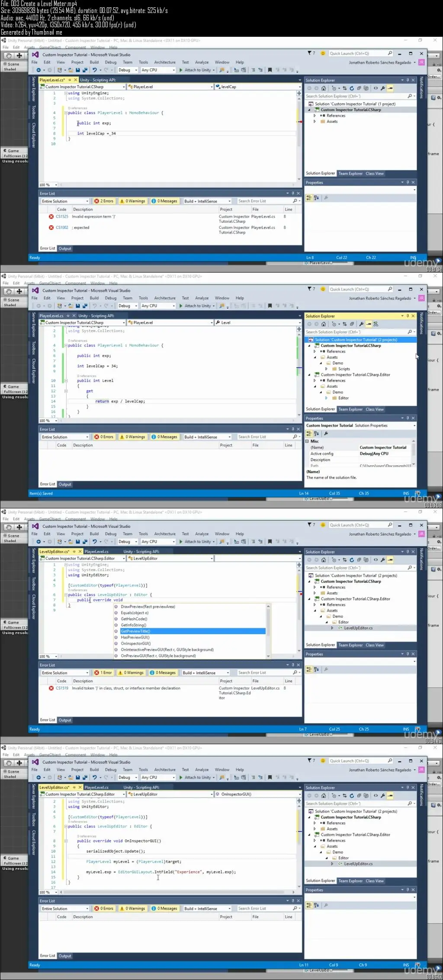Select Unity hand tool in the 2 Errors frame
The width and height of the screenshot is (443, 980).
9,56
